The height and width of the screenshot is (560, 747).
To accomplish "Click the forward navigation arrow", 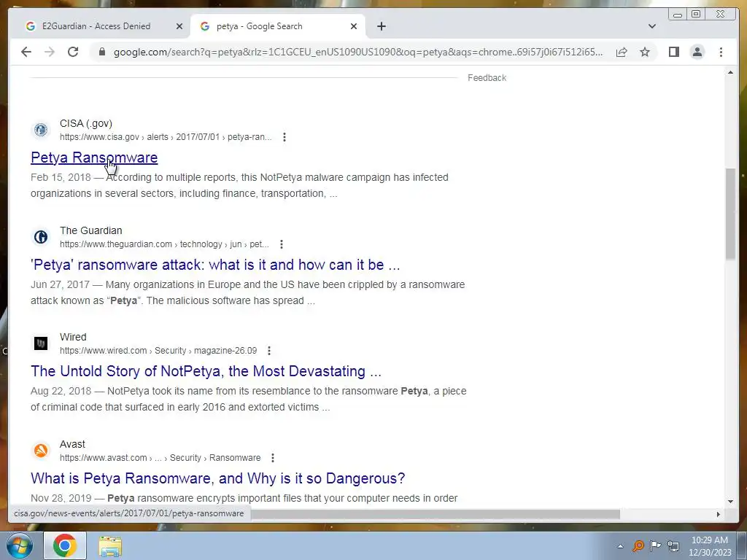I will pyautogui.click(x=50, y=52).
